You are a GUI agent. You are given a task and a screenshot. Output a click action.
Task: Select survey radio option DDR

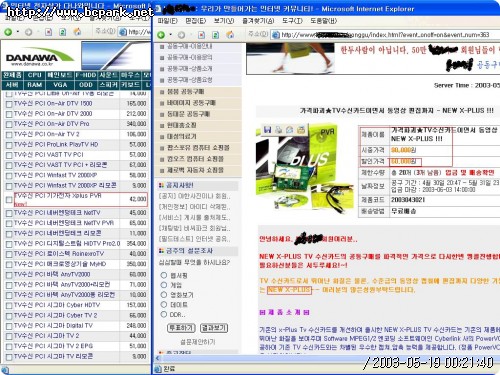click(164, 314)
